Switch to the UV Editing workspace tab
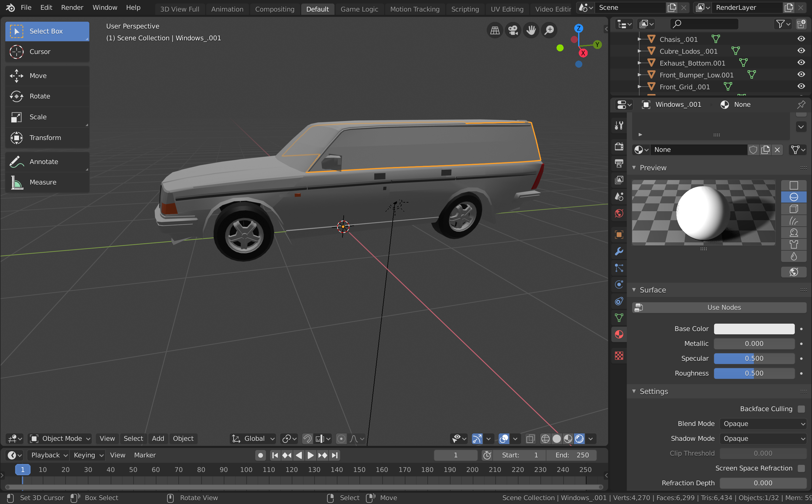Screen dimensions: 812x504 coord(507,9)
